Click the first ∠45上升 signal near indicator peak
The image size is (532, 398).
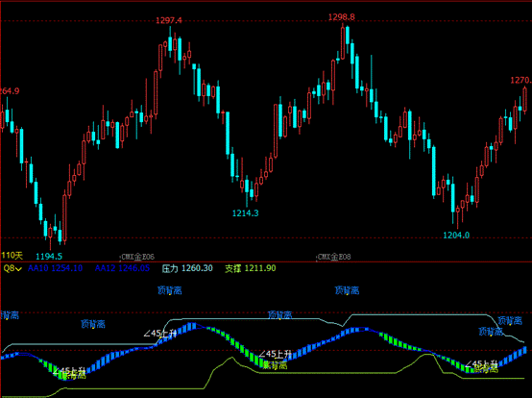tap(159, 334)
